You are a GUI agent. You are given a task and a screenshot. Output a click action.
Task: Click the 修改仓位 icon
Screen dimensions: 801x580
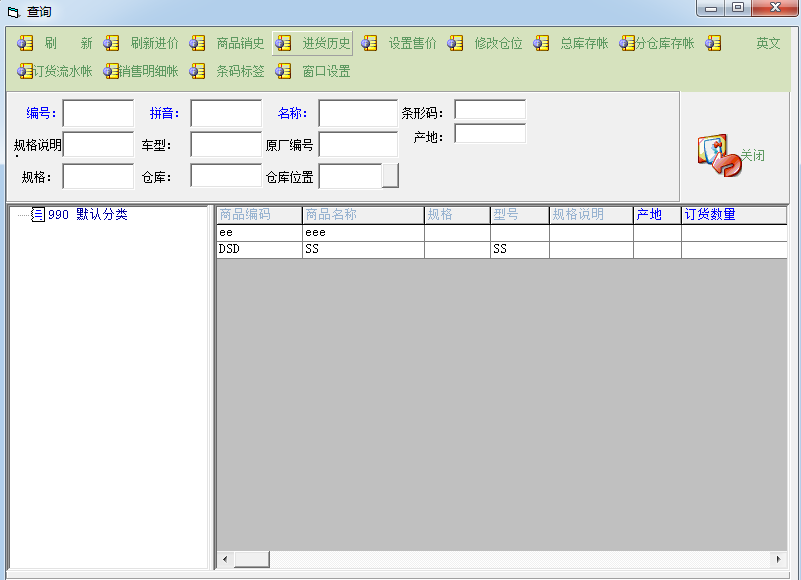point(455,43)
